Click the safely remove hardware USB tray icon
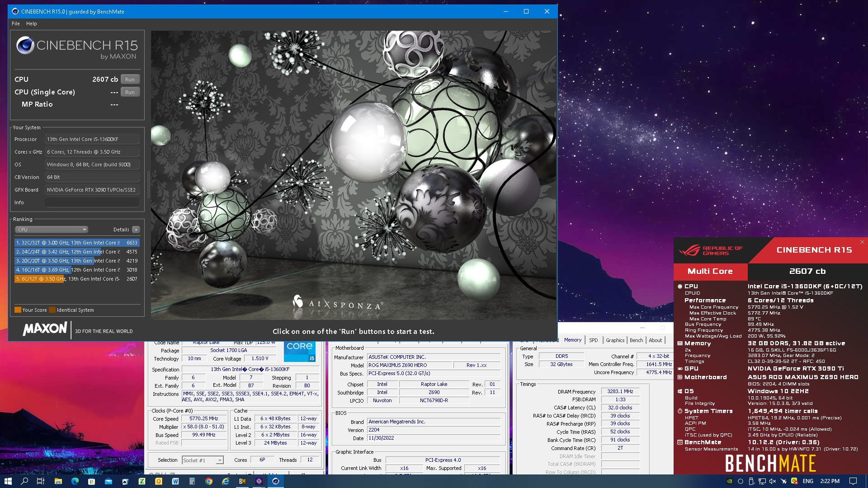This screenshot has width=868, height=488. point(751,481)
